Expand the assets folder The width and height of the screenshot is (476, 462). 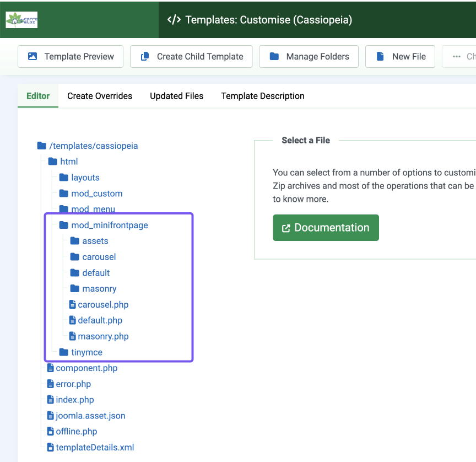pos(95,241)
